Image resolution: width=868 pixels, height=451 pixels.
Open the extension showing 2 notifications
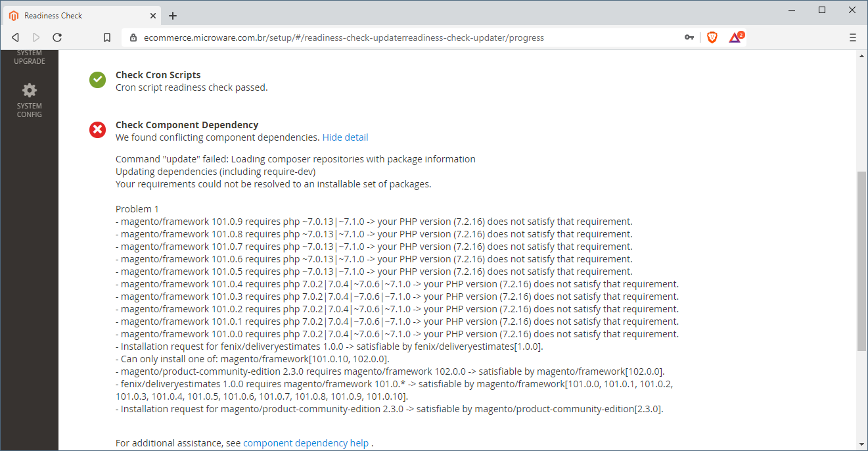(x=734, y=37)
